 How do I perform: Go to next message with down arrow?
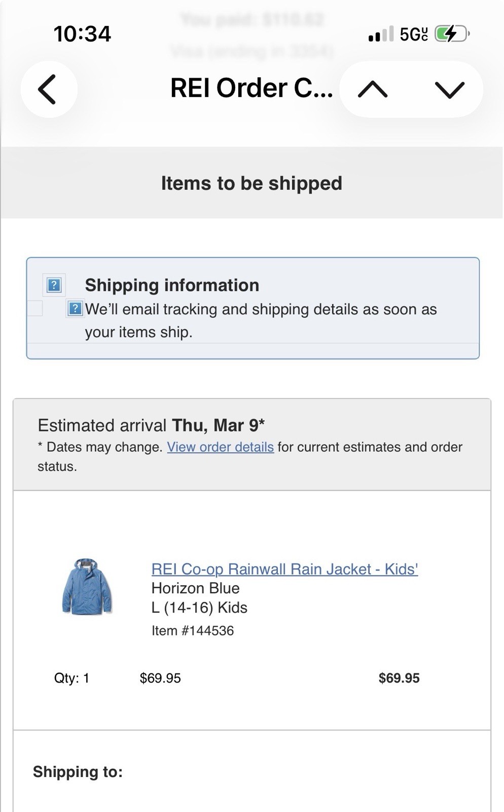[449, 90]
